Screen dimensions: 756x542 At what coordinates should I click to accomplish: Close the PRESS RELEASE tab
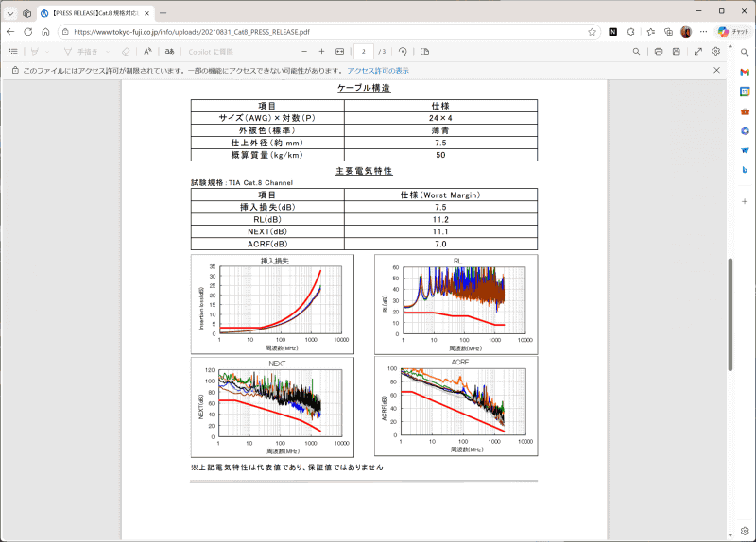tap(146, 13)
